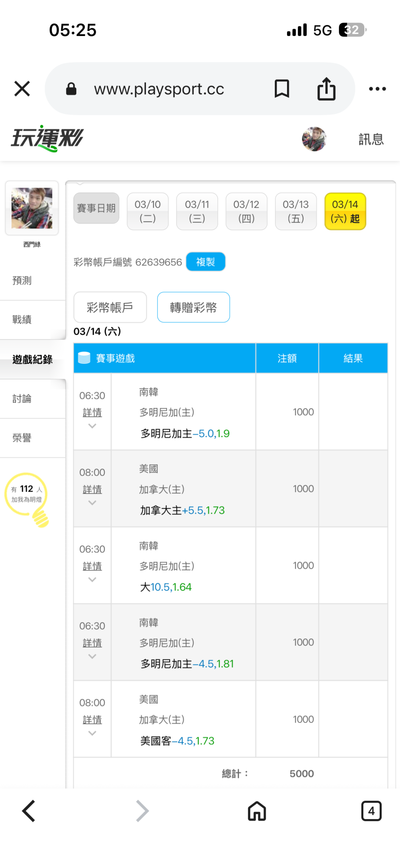This screenshot has width=400, height=868.
Task: Open 訊息 messages link in header
Action: click(371, 139)
